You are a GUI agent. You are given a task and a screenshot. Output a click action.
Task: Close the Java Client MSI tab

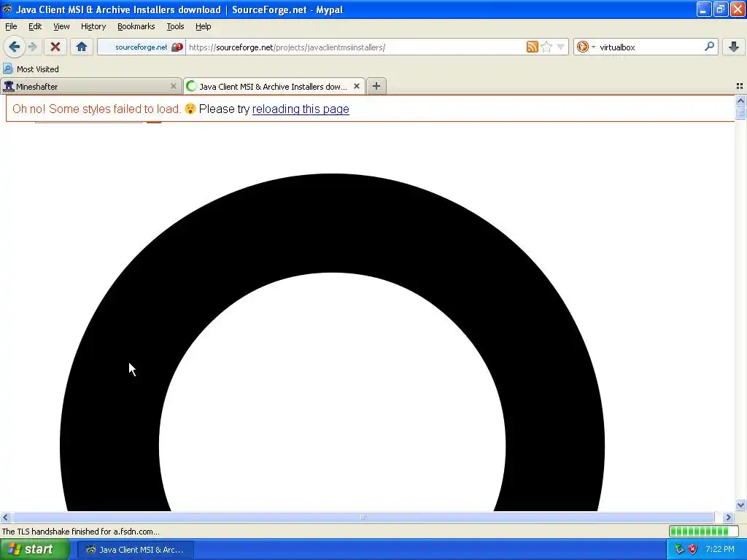coord(356,86)
